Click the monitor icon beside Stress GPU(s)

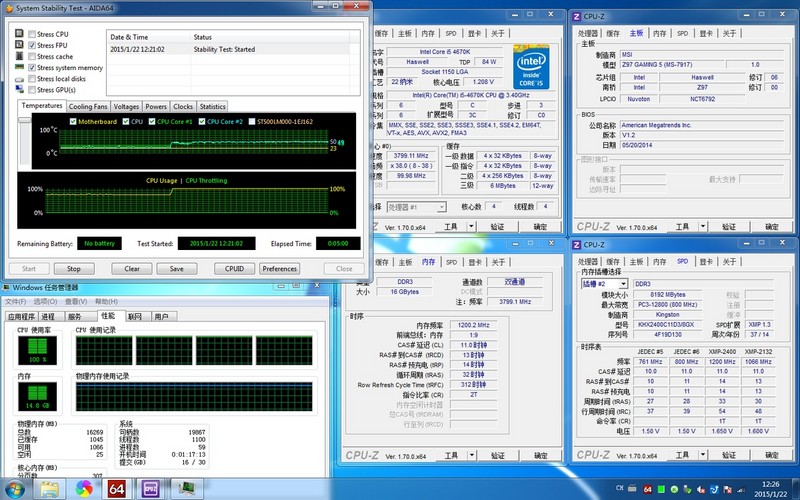[x=19, y=89]
